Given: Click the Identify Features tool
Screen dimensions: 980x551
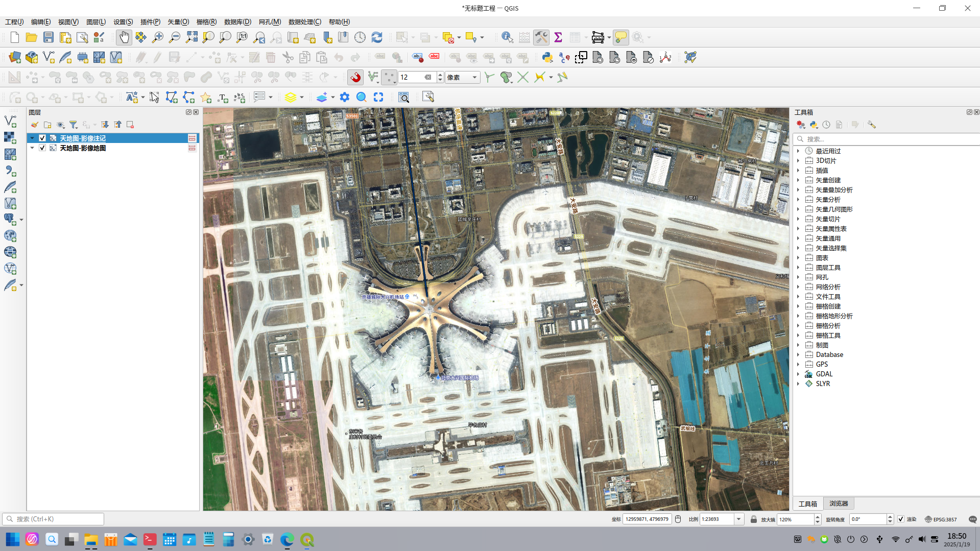Looking at the screenshot, I should click(507, 37).
